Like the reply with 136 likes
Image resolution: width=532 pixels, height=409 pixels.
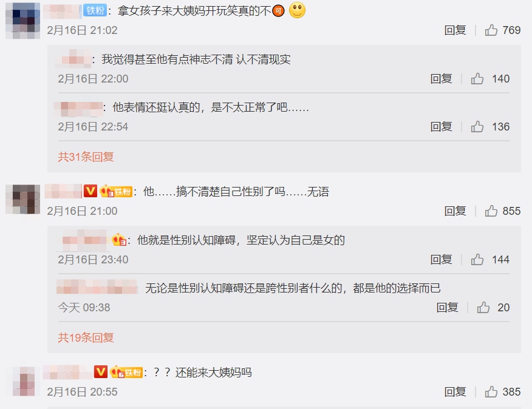pos(477,126)
